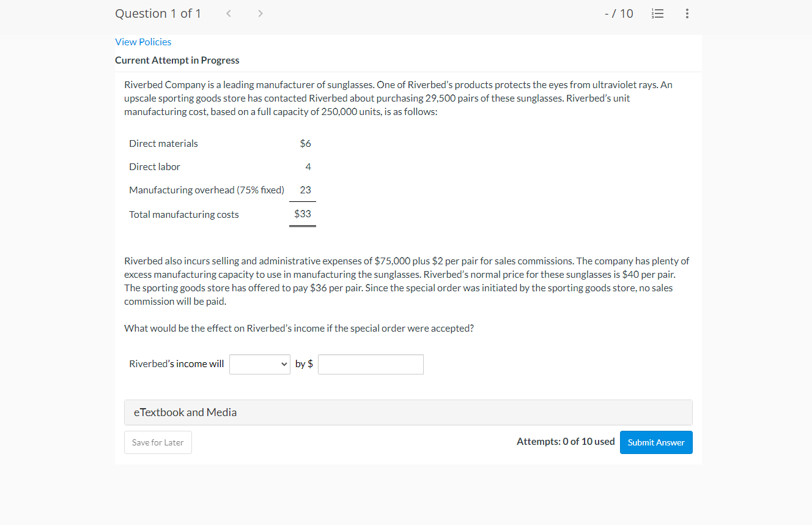Viewport: 812px width, 525px height.
Task: Click the 23 overhead value
Action: point(306,190)
